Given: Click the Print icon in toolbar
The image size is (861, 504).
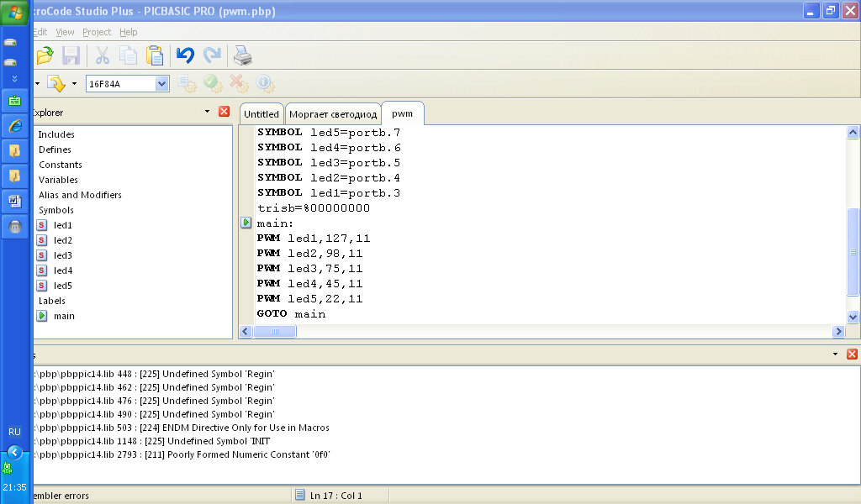Looking at the screenshot, I should (x=242, y=56).
